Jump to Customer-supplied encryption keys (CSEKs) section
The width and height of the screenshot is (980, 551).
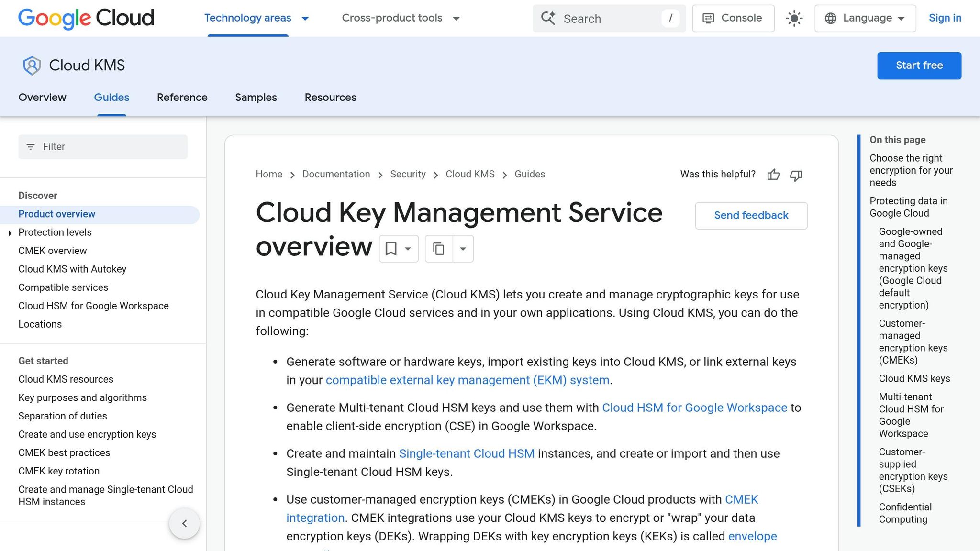point(913,471)
